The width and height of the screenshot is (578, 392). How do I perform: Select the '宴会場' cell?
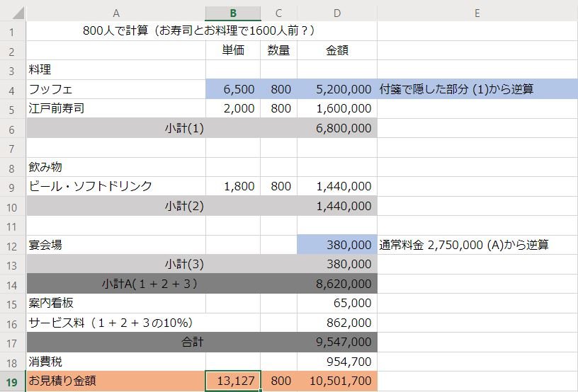click(x=115, y=245)
